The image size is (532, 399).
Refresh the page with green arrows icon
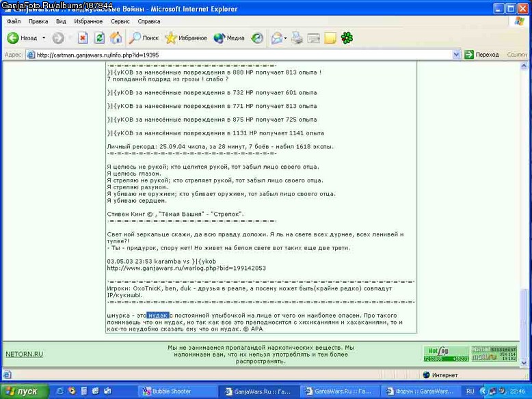tap(99, 38)
